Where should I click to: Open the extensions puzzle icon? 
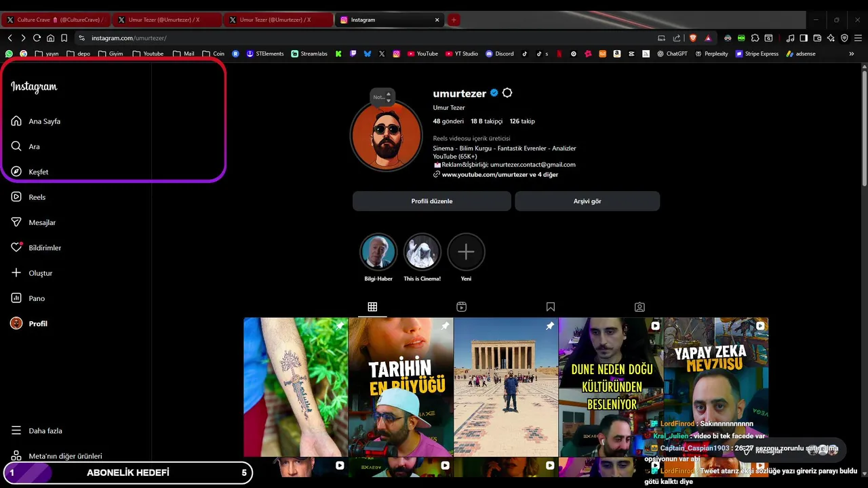[755, 38]
